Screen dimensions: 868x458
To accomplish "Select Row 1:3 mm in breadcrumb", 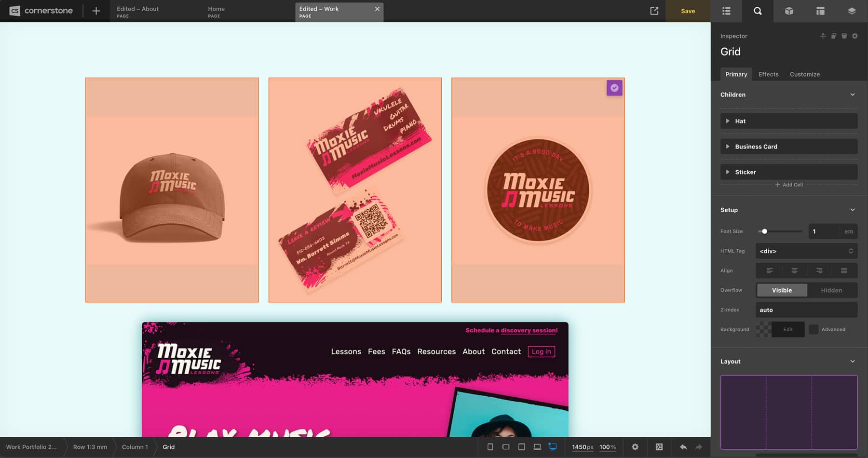I will click(x=90, y=447).
